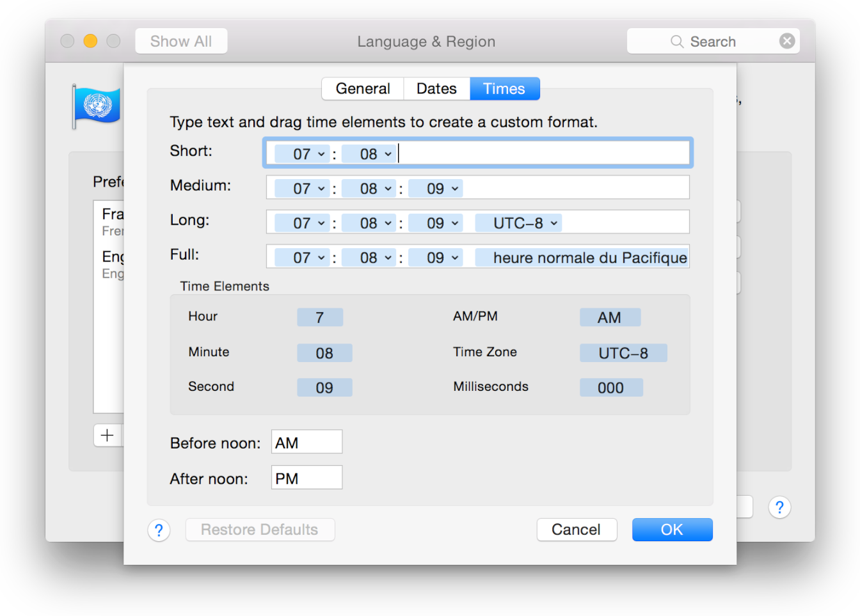Click the Restore Defaults button

260,529
